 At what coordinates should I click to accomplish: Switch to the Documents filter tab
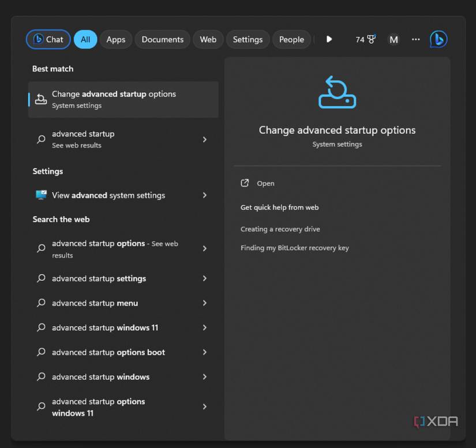[x=162, y=39]
